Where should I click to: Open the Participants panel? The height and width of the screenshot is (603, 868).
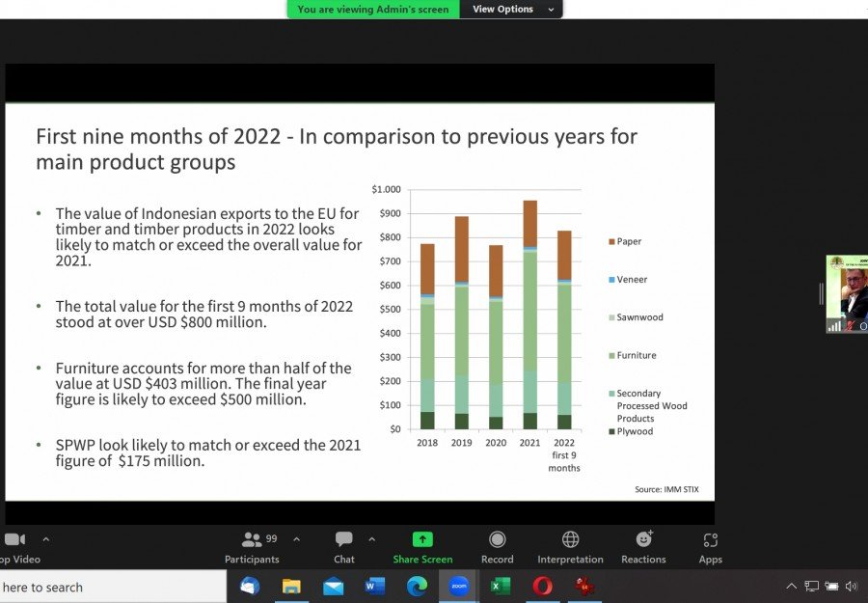252,545
